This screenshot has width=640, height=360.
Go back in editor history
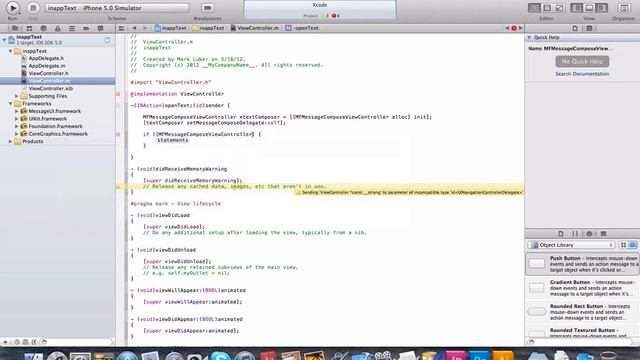(x=134, y=28)
